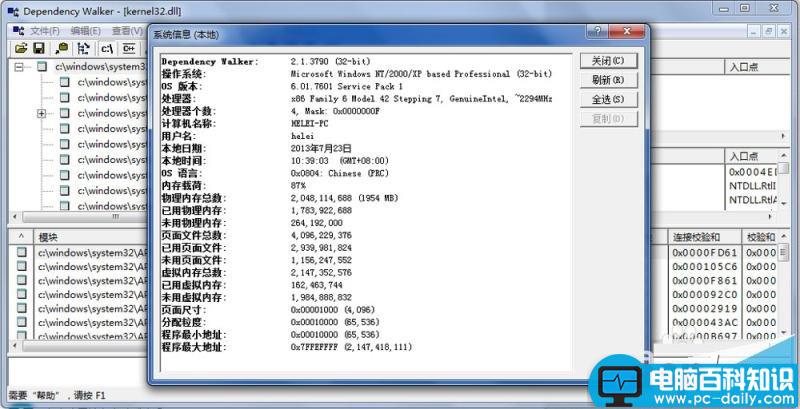Viewport: 800px width, 409px height.
Task: Toggle the undecorate C++ functions icon
Action: click(129, 48)
